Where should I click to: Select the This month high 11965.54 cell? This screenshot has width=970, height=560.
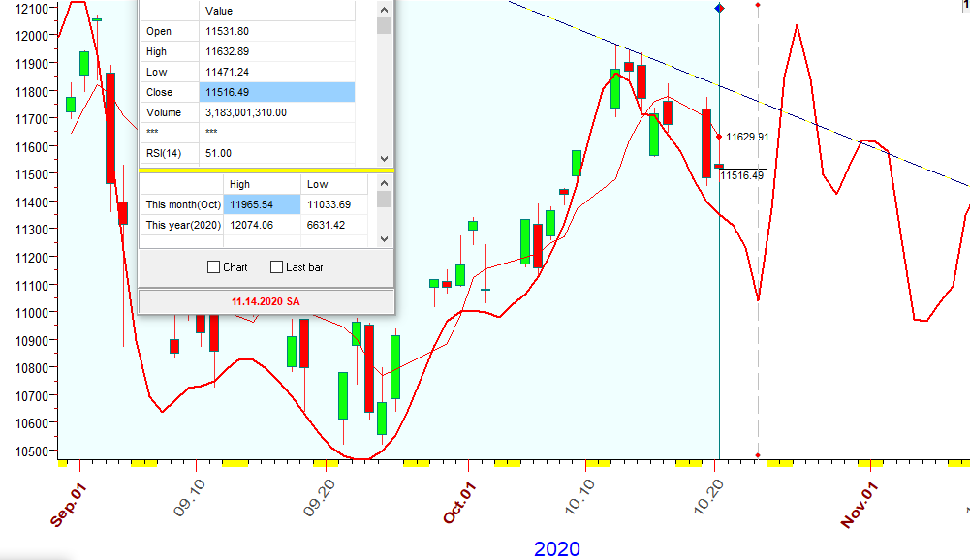pos(261,204)
